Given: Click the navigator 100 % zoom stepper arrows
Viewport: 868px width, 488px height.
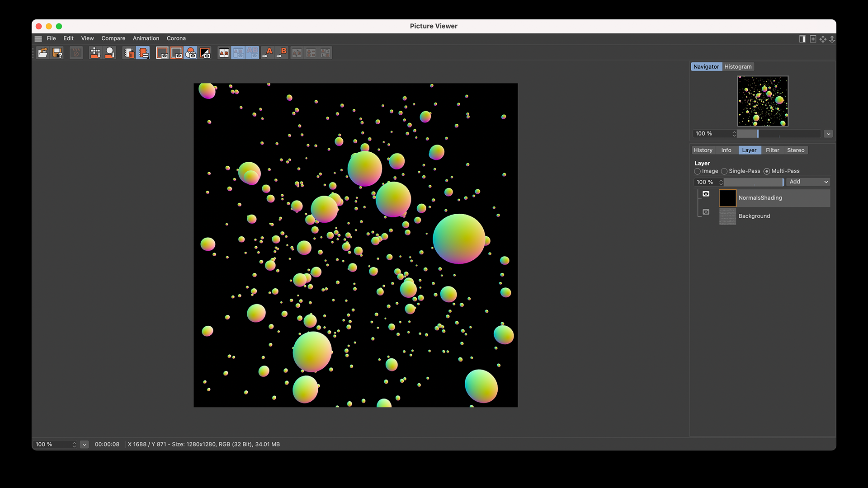Looking at the screenshot, I should click(734, 134).
